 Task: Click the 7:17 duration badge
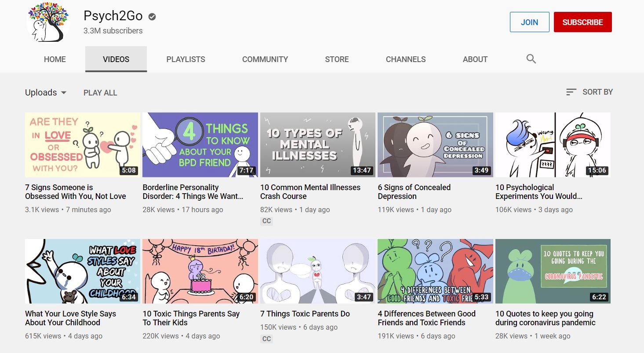246,170
